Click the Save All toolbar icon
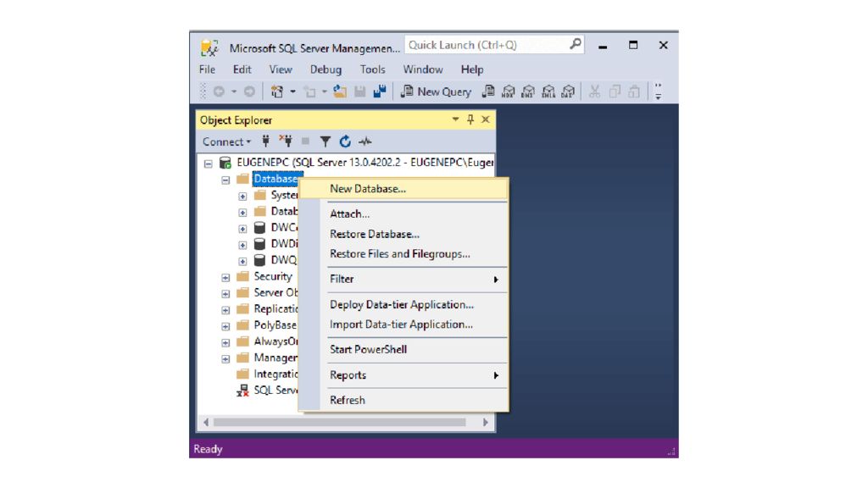 (380, 91)
